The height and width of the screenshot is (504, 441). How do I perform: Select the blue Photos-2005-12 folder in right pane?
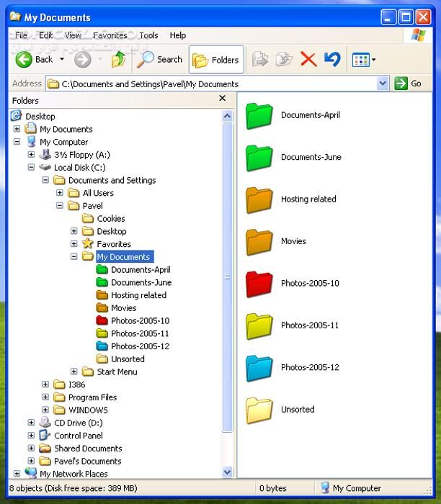click(x=259, y=368)
